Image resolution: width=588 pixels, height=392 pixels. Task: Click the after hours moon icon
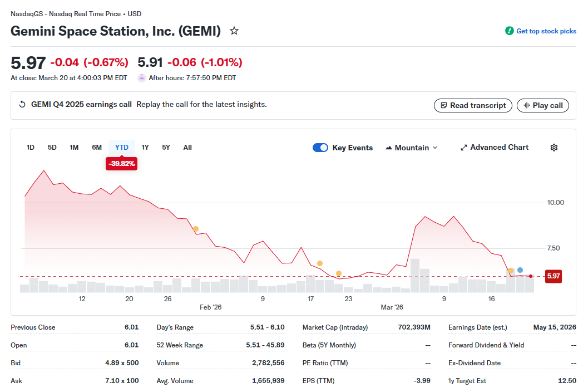[x=142, y=78]
